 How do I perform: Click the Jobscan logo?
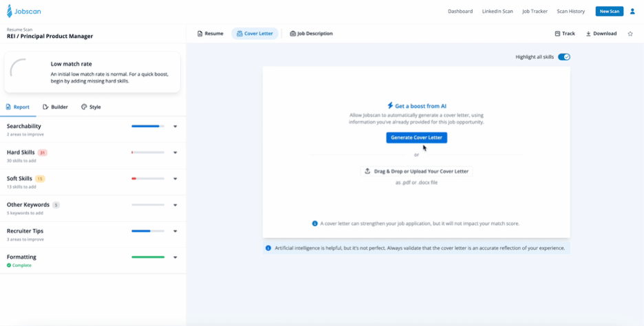point(24,11)
